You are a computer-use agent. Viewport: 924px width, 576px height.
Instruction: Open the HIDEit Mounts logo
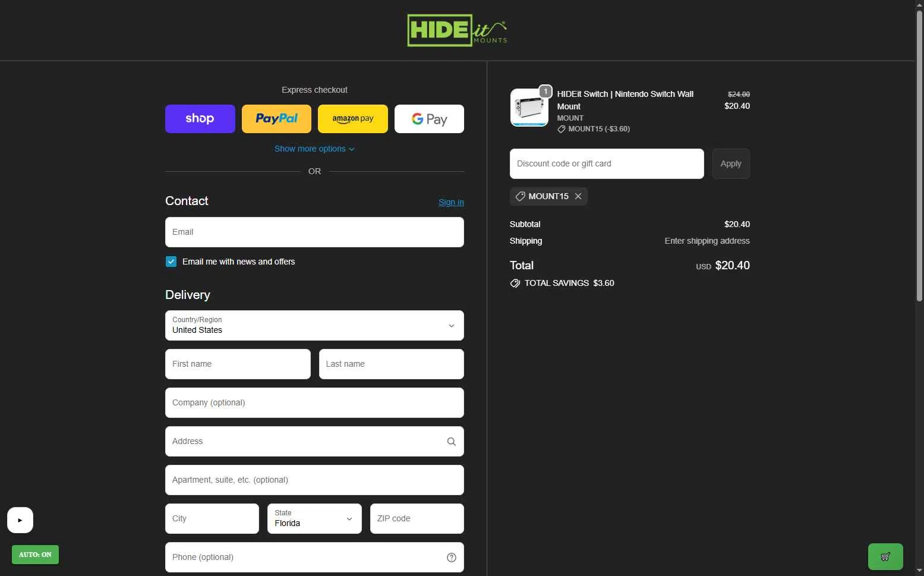coord(457,30)
